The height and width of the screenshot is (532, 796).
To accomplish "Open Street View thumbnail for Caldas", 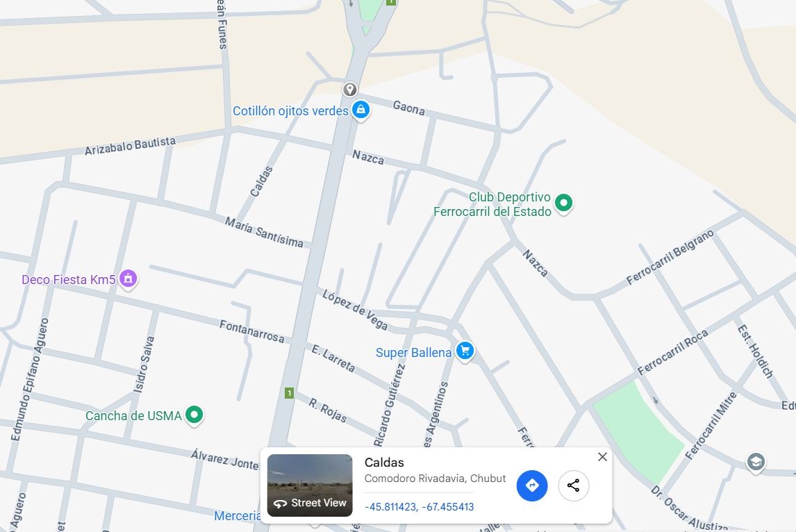I will pyautogui.click(x=310, y=485).
